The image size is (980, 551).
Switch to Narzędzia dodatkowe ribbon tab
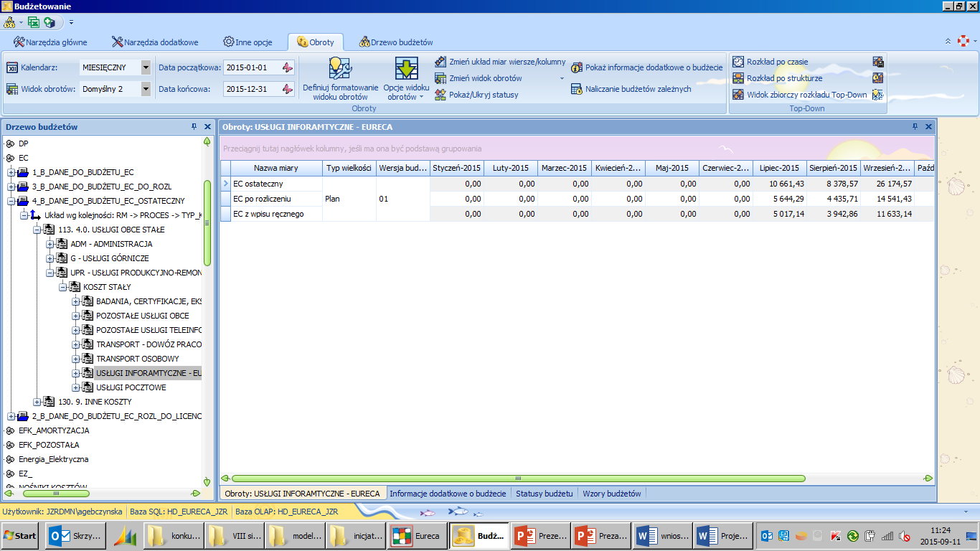[155, 42]
